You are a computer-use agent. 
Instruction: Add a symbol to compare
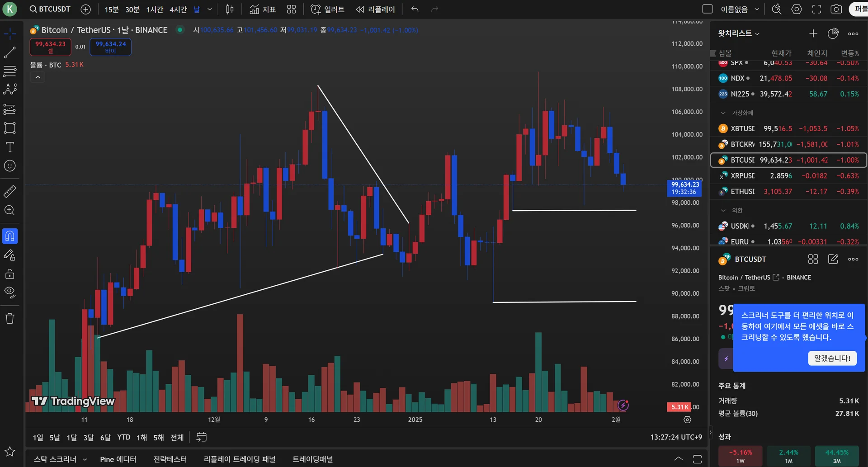[x=85, y=9]
